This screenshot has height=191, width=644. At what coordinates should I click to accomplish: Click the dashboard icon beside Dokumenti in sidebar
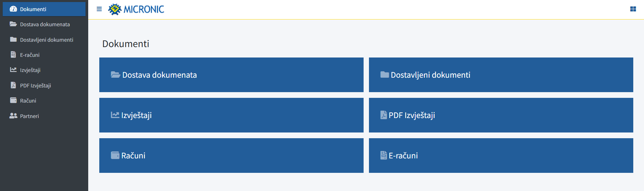point(13,9)
